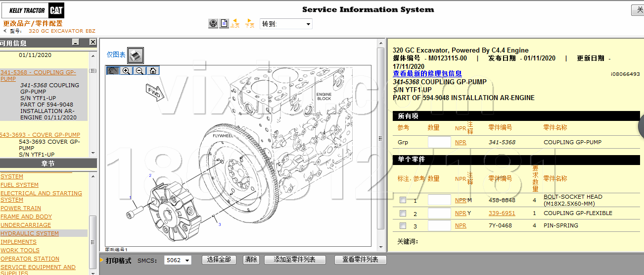Click quantity field for COUPLING GP-PUMP group
This screenshot has height=275, width=644.
pyautogui.click(x=439, y=142)
